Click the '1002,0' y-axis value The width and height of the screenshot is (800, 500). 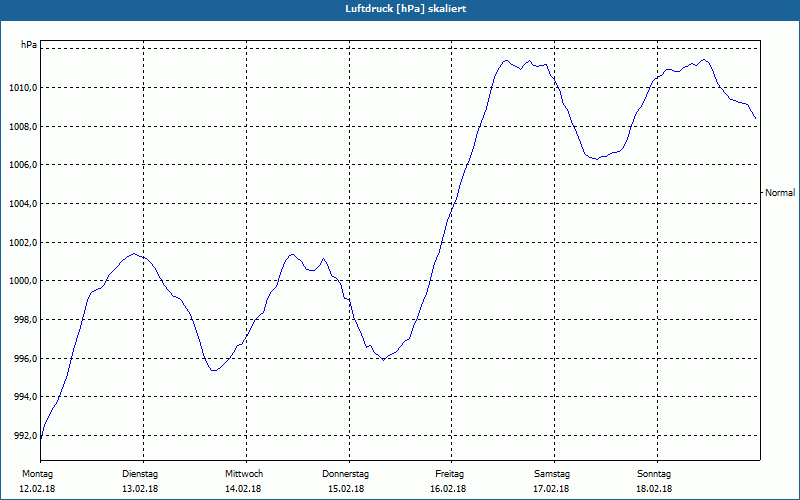click(23, 242)
